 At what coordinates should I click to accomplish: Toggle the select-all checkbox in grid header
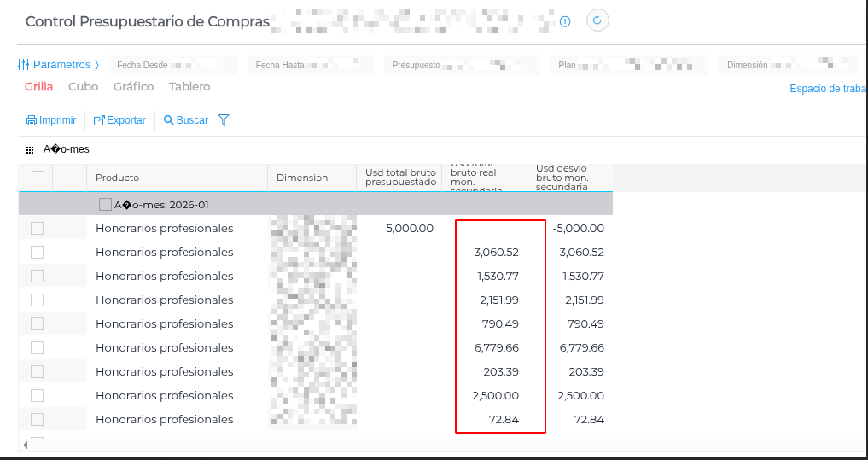point(38,178)
